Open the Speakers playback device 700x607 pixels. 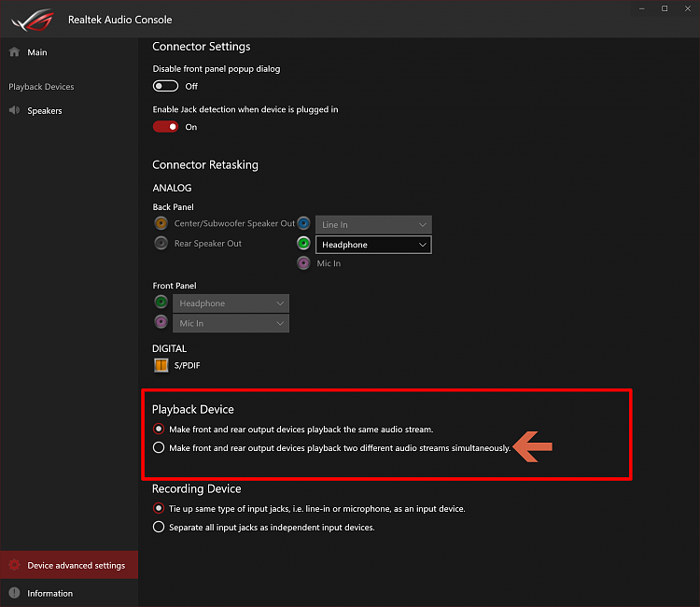(69, 111)
